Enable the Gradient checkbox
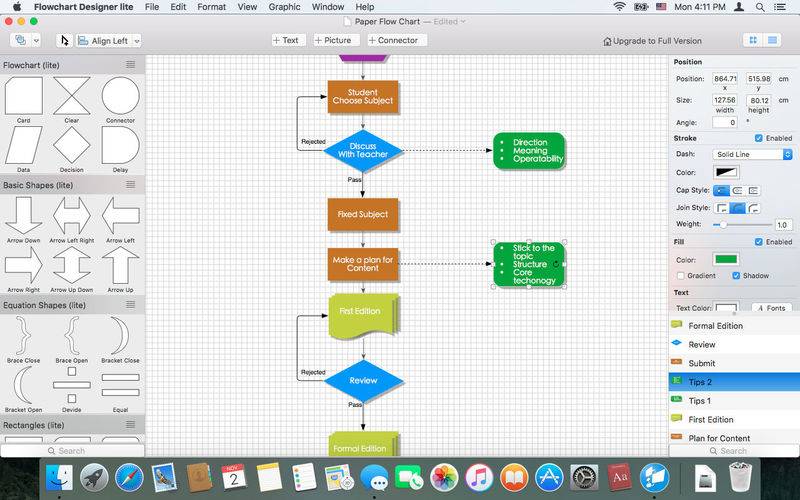 coord(681,276)
